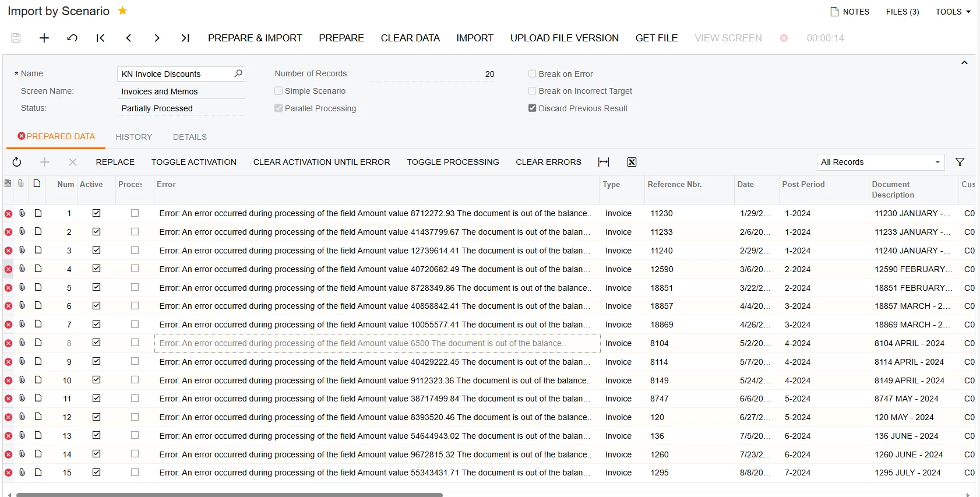Click the attachment paperclip on row 3
The image size is (980, 497).
[x=22, y=250]
